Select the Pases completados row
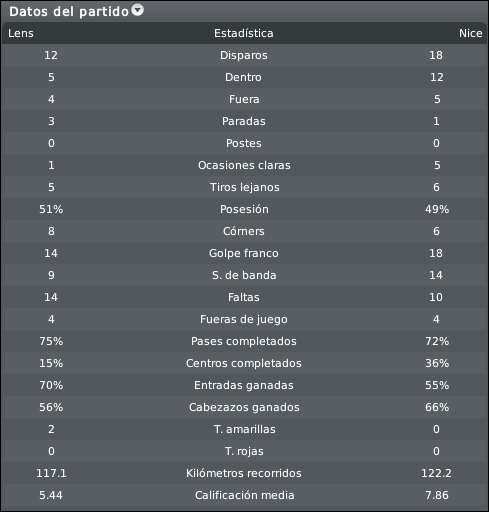This screenshot has width=489, height=512. coord(244,341)
